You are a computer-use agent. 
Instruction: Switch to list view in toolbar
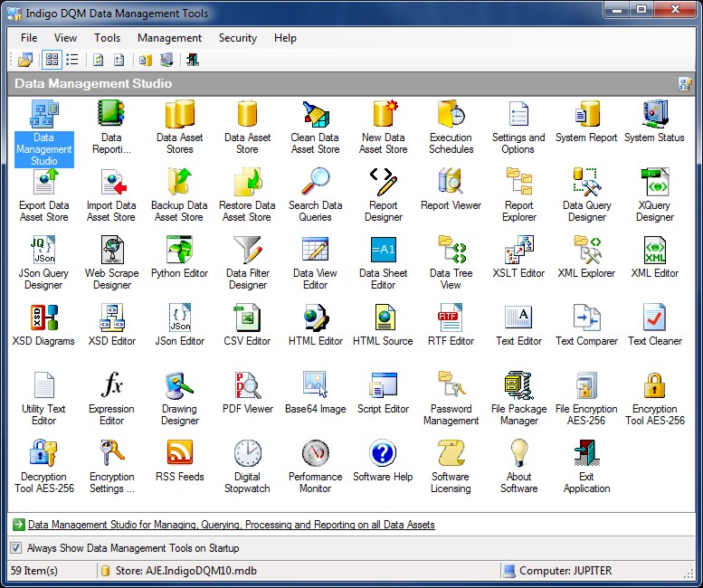[72, 60]
